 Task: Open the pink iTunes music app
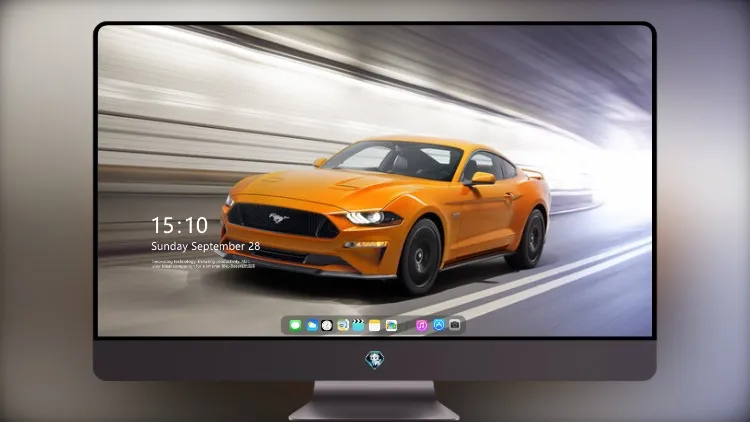[x=421, y=325]
